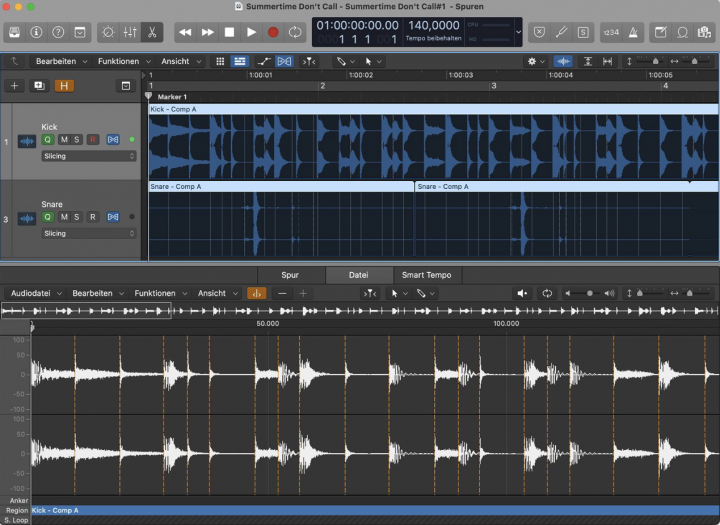Click the Rewind button
Viewport: 720px width, 525px height.
[x=185, y=32]
